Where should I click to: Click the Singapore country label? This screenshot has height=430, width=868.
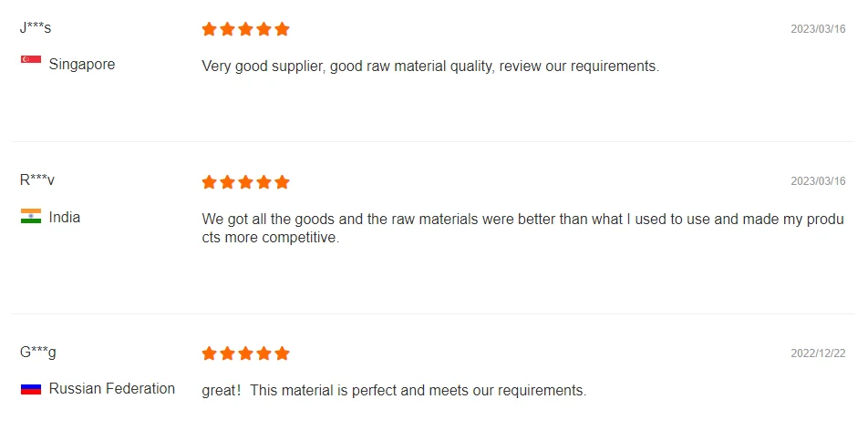pos(82,64)
